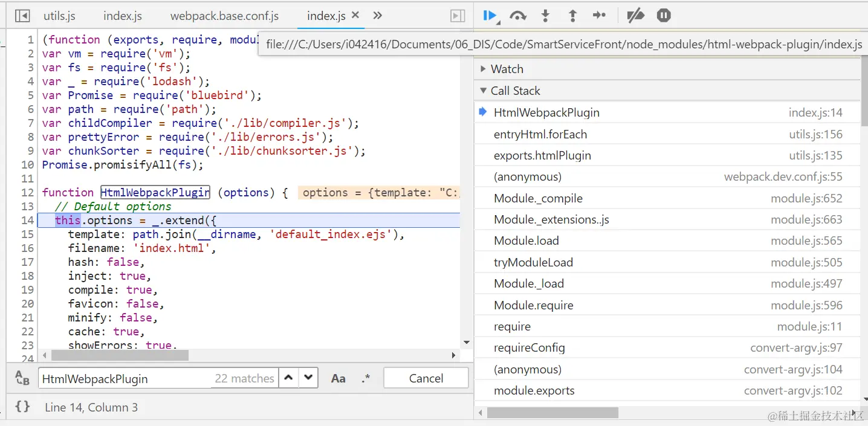Toggle match case Aa option
Image resolution: width=868 pixels, height=426 pixels.
point(338,379)
